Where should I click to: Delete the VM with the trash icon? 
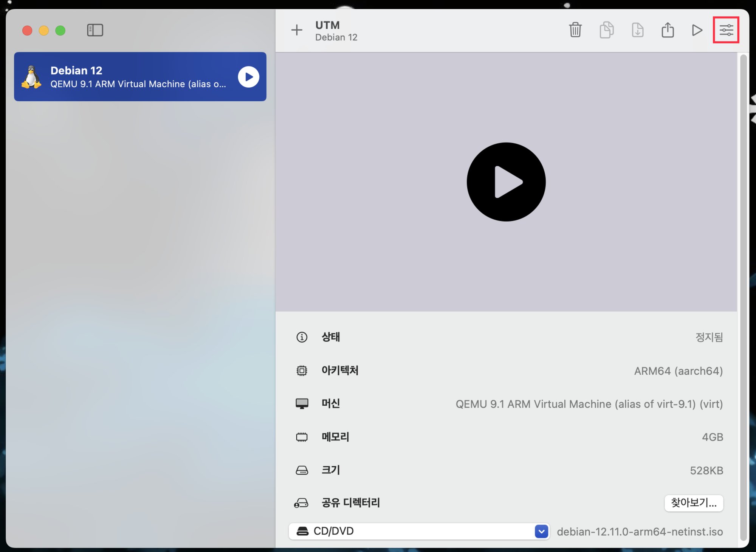575,30
